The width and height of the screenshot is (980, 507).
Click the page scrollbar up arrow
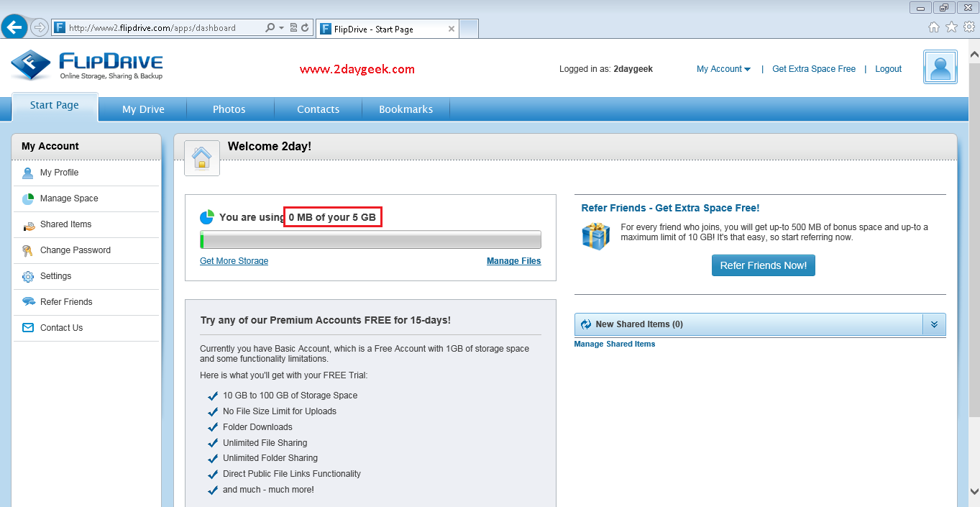coord(974,55)
